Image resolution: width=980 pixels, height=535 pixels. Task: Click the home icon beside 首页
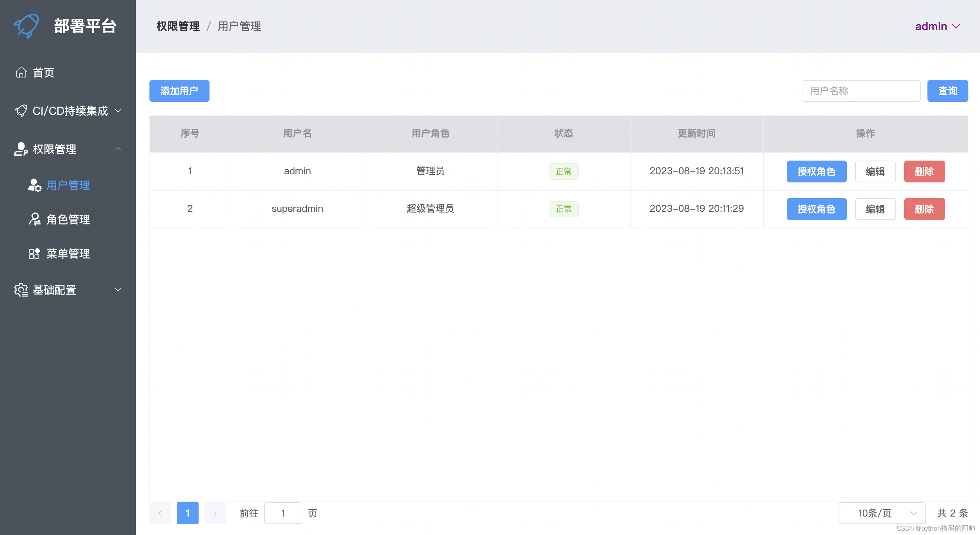point(21,72)
